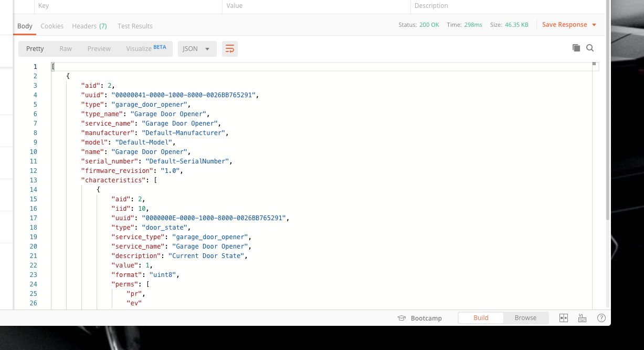Open the Test Results tab
This screenshot has width=644, height=350.
[134, 25]
